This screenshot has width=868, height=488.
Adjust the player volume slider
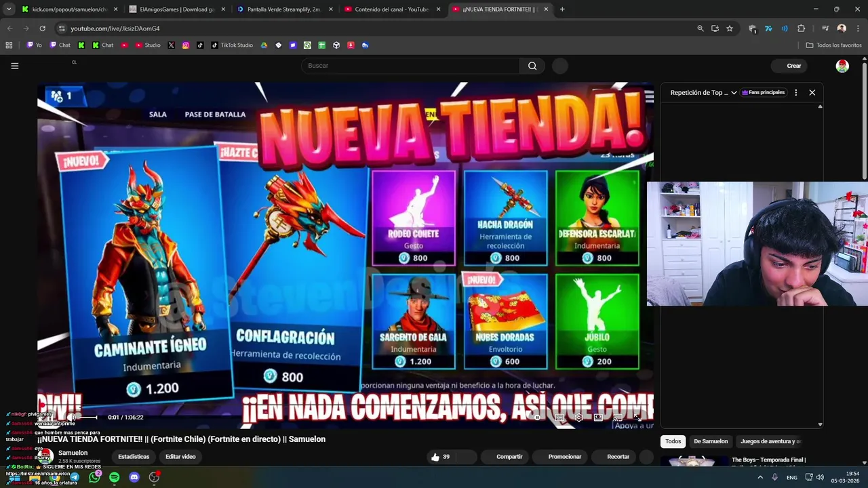click(87, 418)
